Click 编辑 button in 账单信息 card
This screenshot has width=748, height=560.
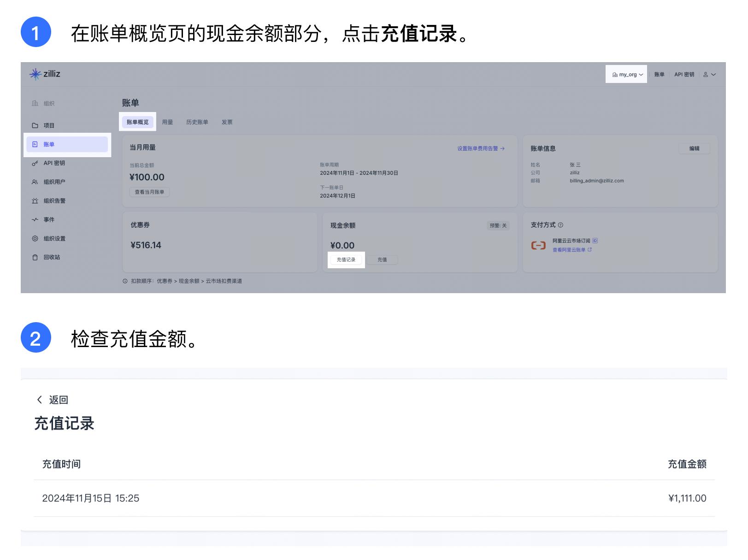(694, 148)
